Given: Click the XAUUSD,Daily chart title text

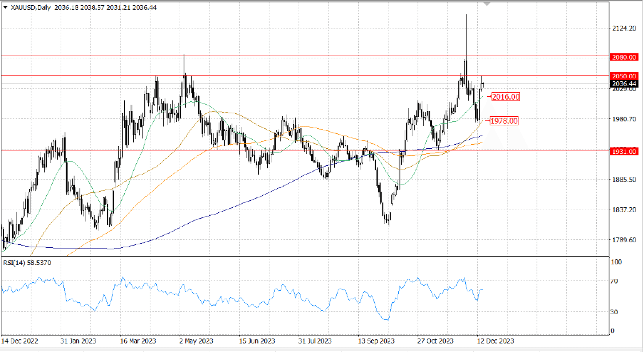Looking at the screenshot, I should [31, 8].
